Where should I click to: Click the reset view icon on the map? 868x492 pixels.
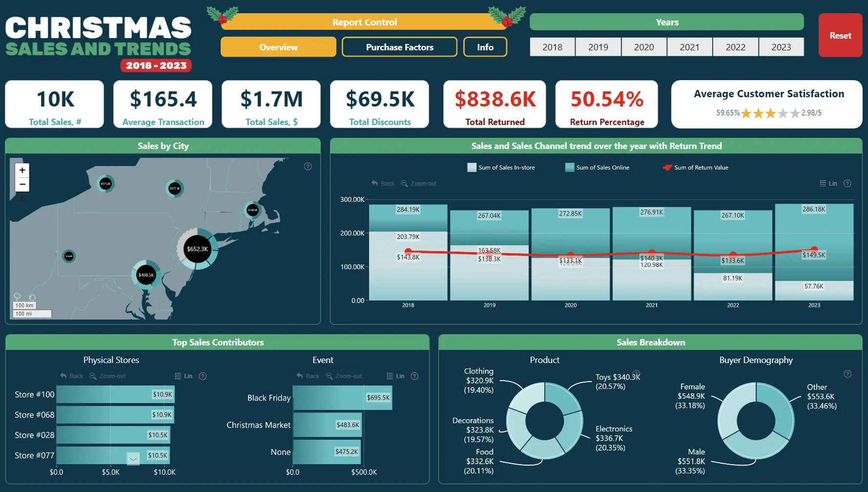point(32,298)
